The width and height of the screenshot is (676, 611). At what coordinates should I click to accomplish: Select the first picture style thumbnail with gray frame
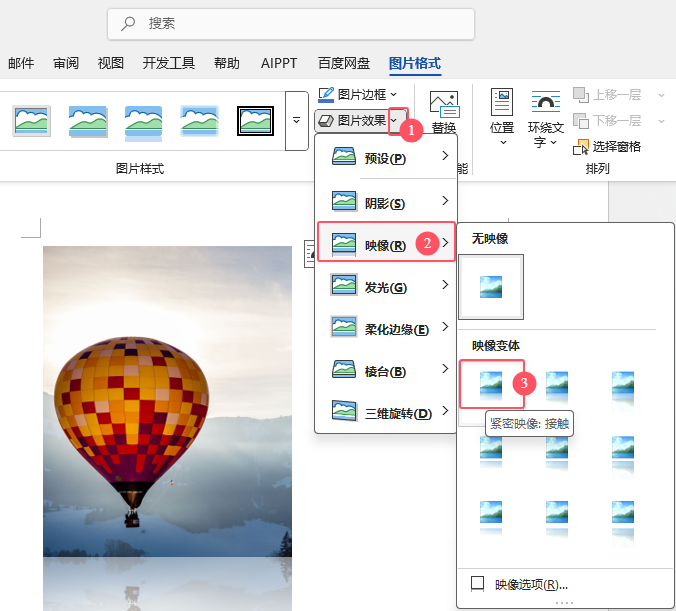(x=31, y=121)
